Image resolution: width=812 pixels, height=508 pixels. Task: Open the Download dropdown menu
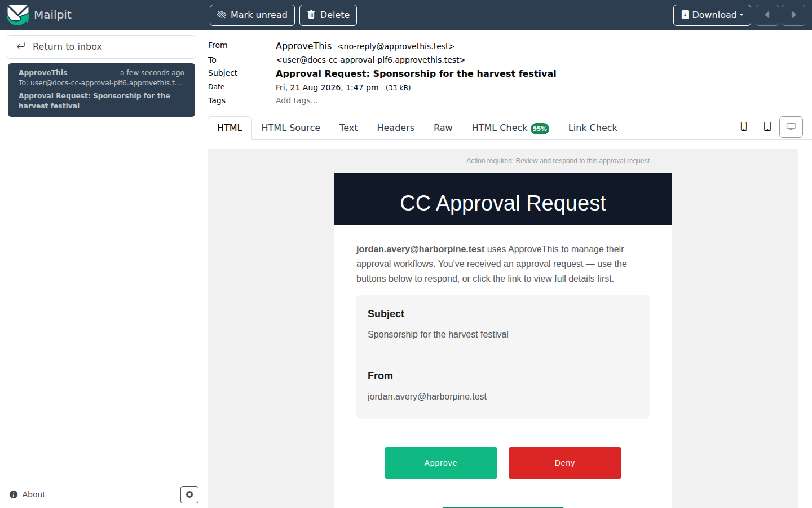(712, 15)
